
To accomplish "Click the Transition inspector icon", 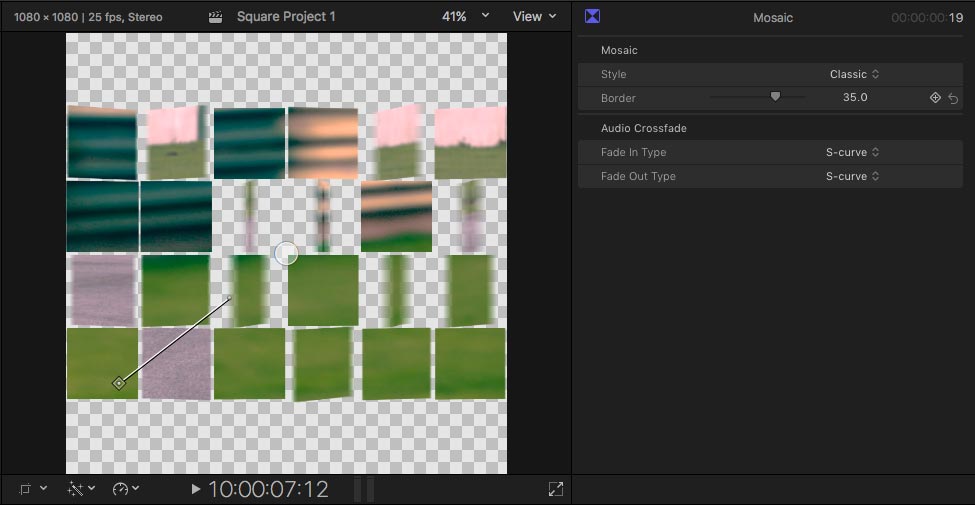I will click(x=593, y=16).
